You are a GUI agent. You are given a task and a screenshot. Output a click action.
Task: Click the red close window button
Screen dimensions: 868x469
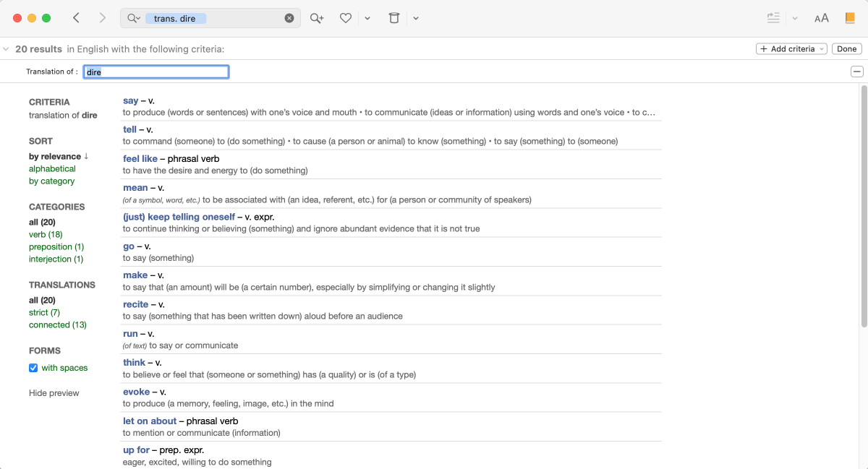(x=18, y=18)
